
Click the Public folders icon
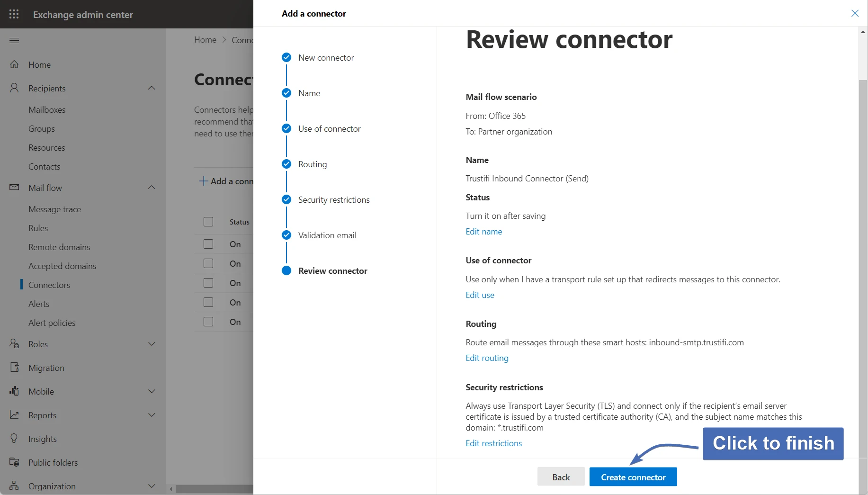(x=14, y=462)
